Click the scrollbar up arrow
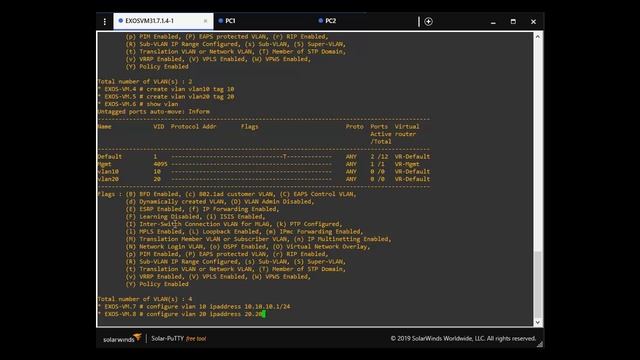This screenshot has height=360, width=640. [538, 37]
